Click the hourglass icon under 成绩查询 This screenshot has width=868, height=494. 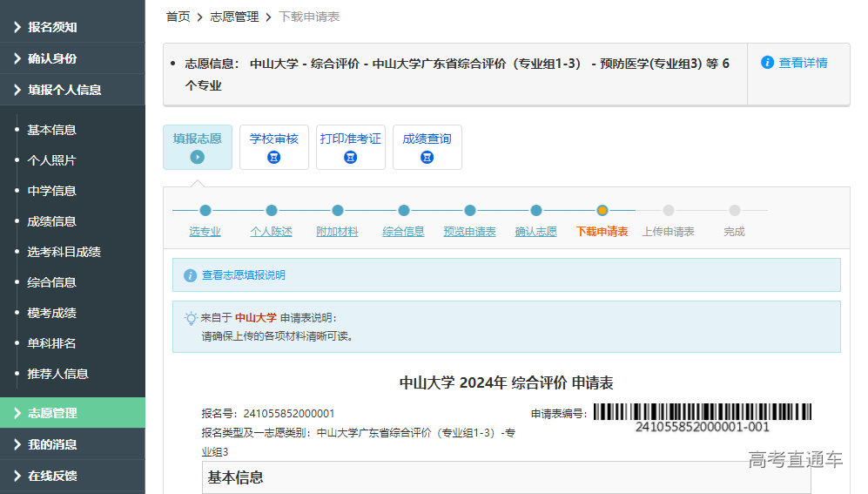point(427,158)
